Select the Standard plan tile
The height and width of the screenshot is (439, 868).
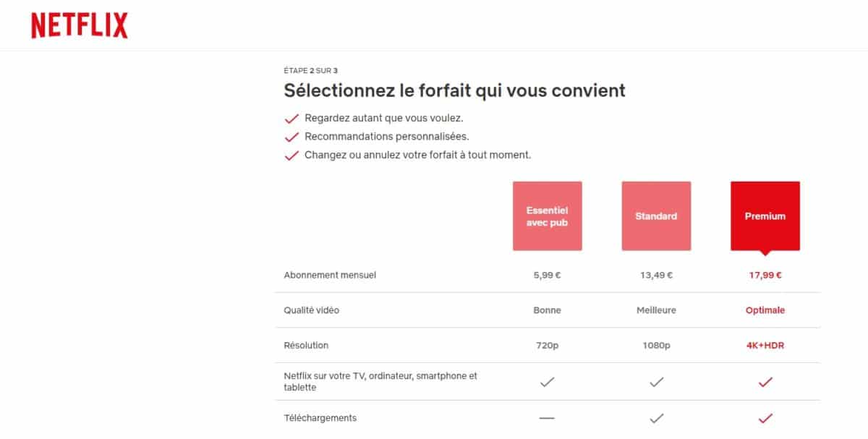tap(656, 216)
